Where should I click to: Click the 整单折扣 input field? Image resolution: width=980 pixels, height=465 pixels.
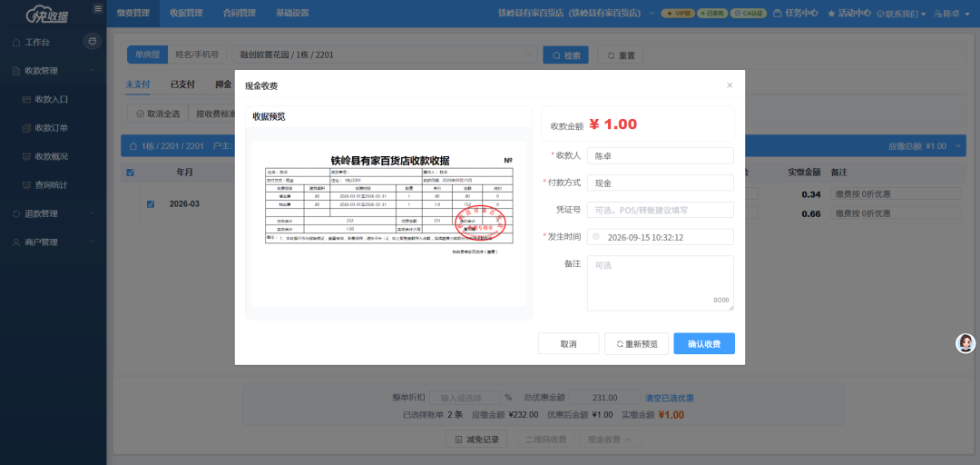[x=465, y=398]
